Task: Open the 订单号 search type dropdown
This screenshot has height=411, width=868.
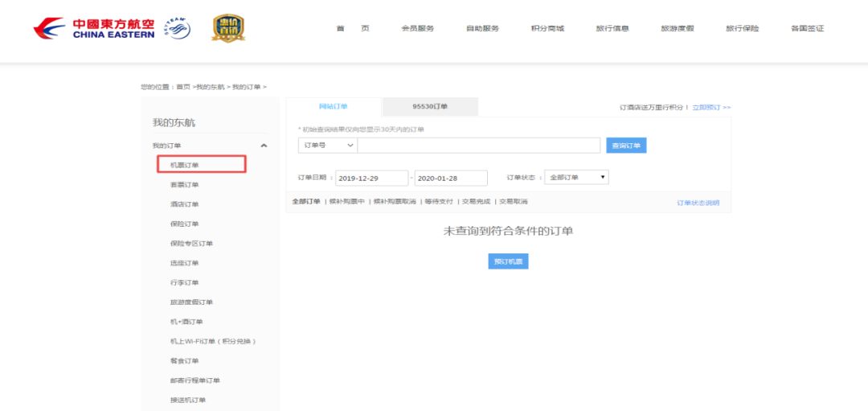Action: point(327,146)
